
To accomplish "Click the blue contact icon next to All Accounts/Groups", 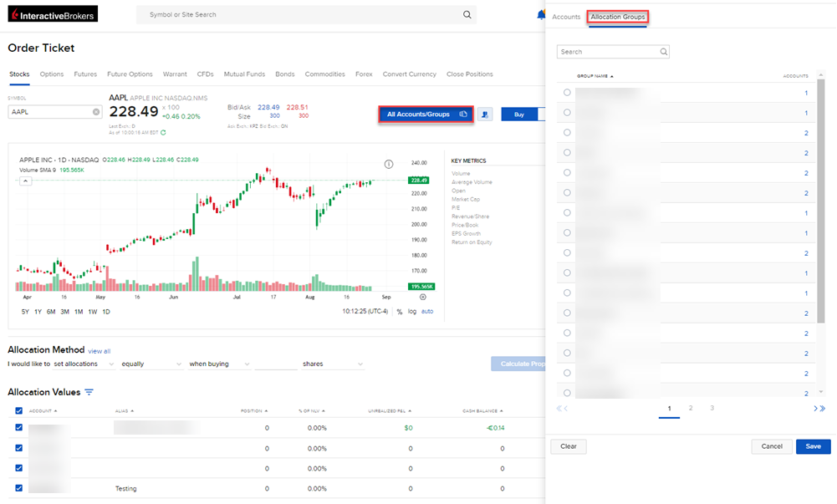I will pos(486,115).
